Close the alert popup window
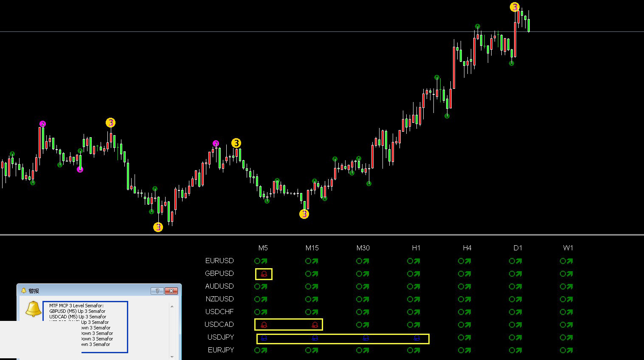The width and height of the screenshot is (644, 360). pyautogui.click(x=171, y=291)
